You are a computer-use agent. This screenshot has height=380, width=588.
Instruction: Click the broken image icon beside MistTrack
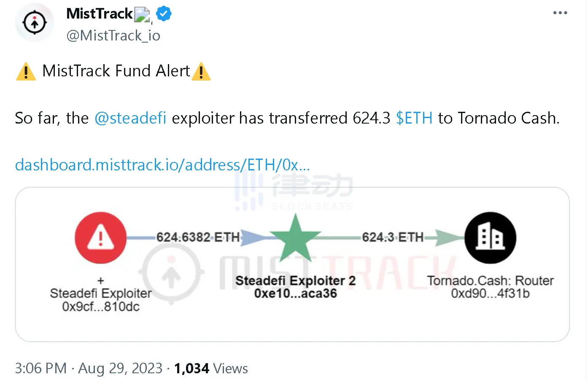pos(142,15)
